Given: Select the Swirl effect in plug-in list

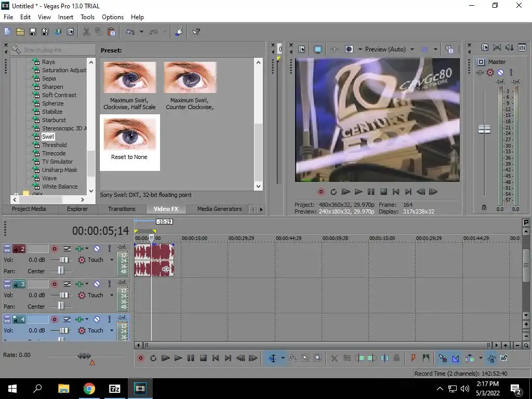Looking at the screenshot, I should [48, 137].
